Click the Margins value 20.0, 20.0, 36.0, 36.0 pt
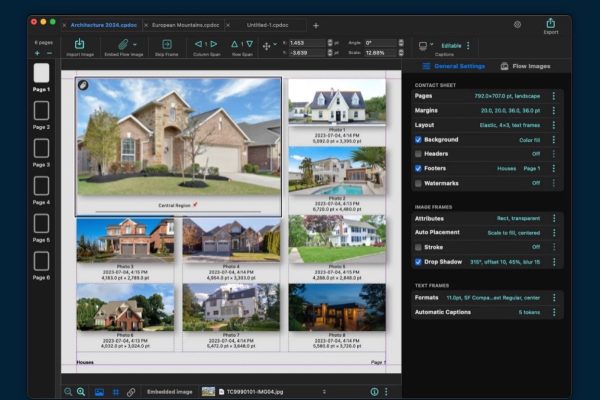 click(x=510, y=111)
